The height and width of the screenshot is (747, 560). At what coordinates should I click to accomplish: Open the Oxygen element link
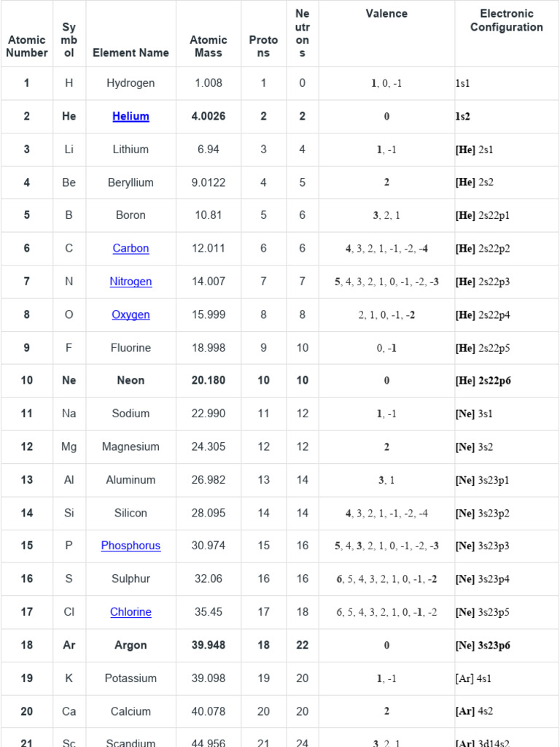tap(131, 314)
